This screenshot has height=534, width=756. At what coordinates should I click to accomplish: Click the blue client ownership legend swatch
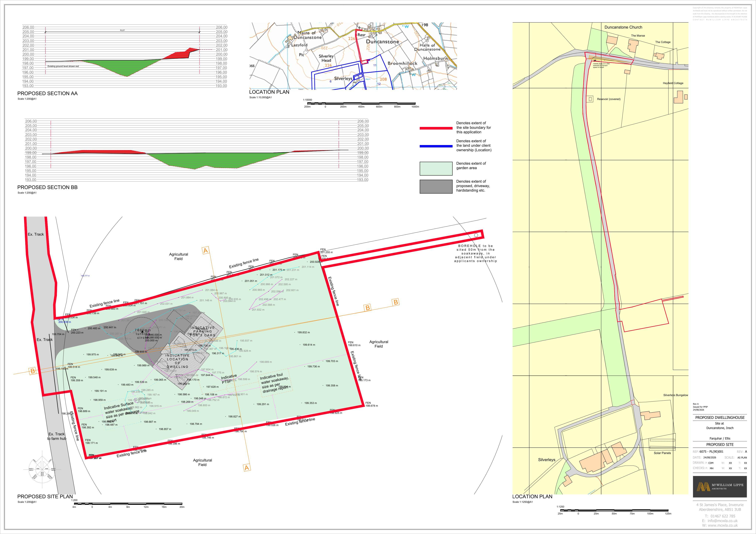point(436,146)
